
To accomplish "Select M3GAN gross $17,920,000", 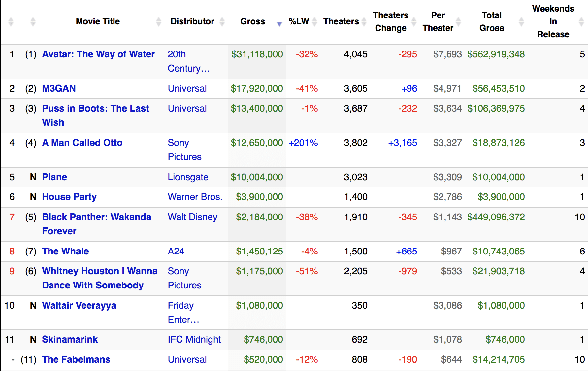I will point(257,88).
